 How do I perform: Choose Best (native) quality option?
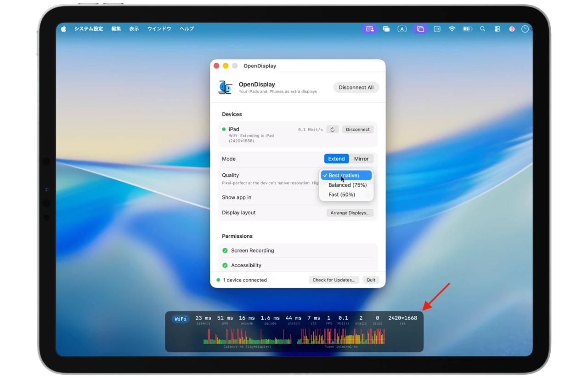346,175
